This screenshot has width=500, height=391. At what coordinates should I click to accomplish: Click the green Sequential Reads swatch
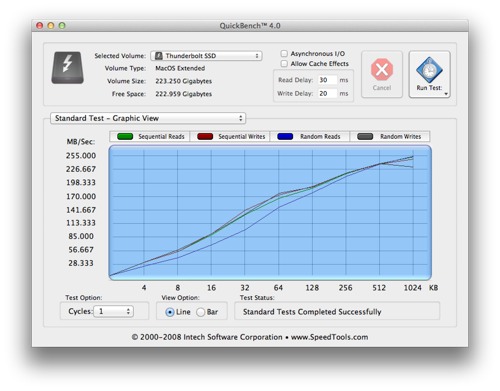click(125, 136)
